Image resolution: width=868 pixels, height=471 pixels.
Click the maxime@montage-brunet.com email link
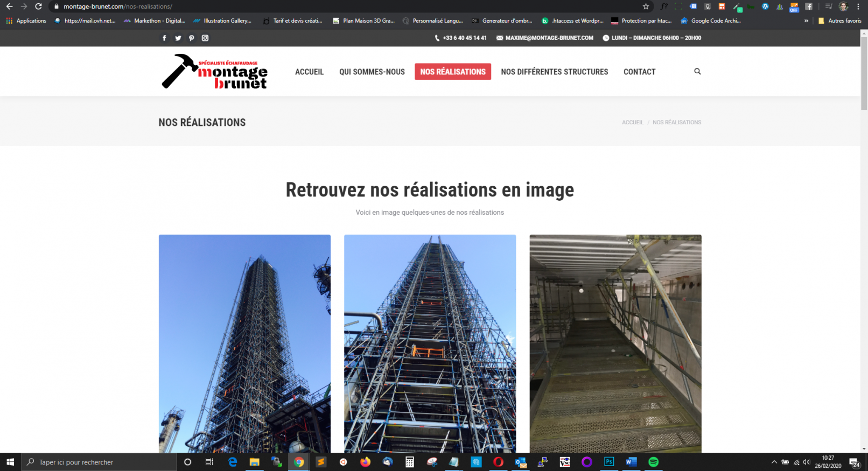tap(549, 38)
